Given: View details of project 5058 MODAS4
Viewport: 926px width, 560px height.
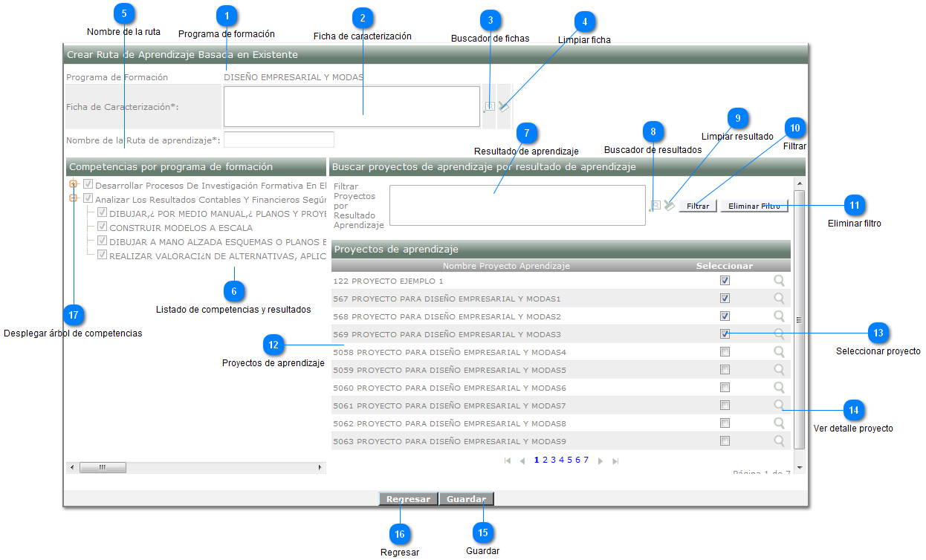Looking at the screenshot, I should [x=779, y=352].
